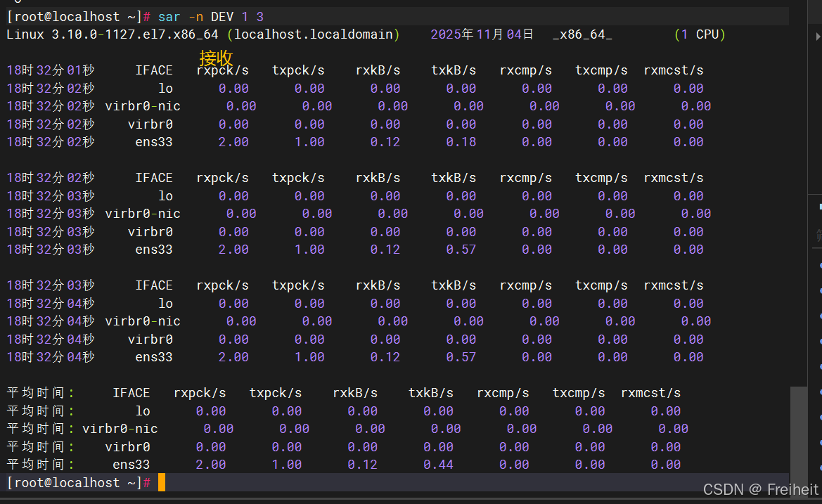Click 'ens33' in the 18时32分04秒 row
The image size is (822, 504).
pos(153,357)
